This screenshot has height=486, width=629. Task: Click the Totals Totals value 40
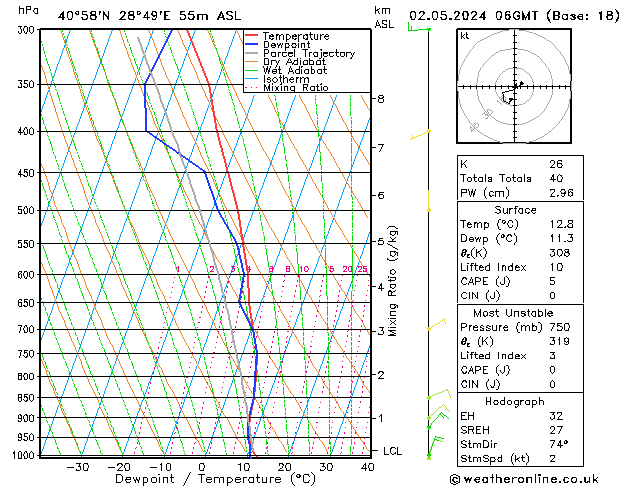point(556,178)
